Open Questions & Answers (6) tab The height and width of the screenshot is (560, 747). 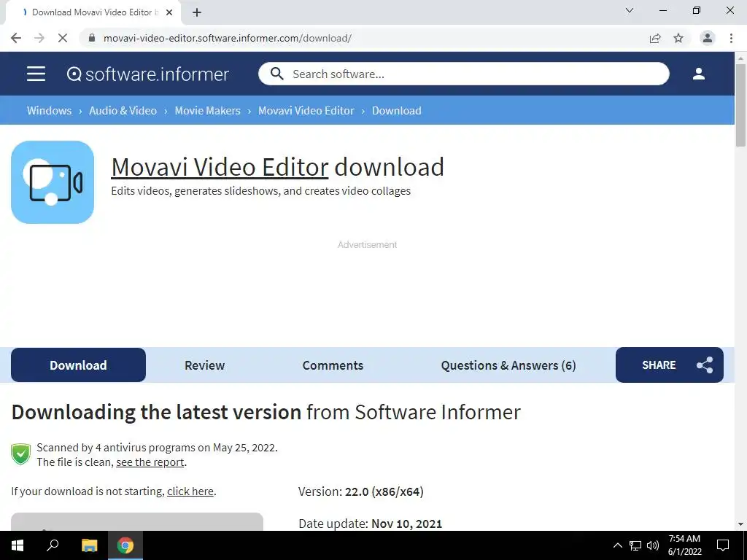pos(508,365)
